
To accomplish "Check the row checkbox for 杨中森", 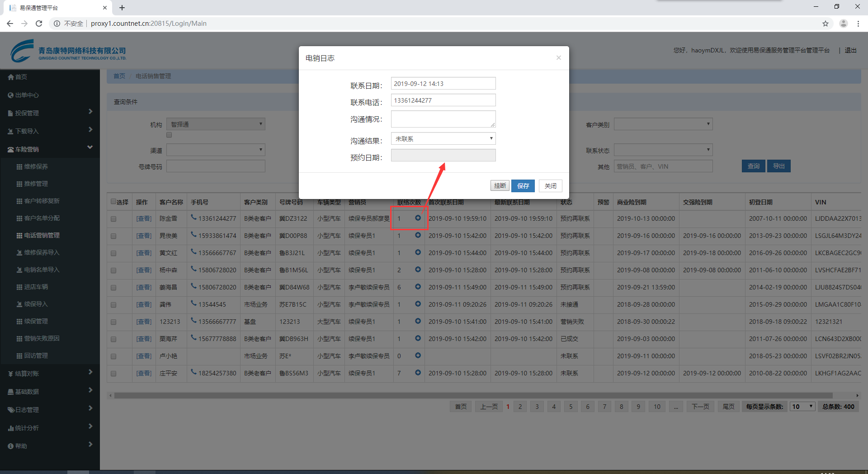I will pyautogui.click(x=113, y=270).
